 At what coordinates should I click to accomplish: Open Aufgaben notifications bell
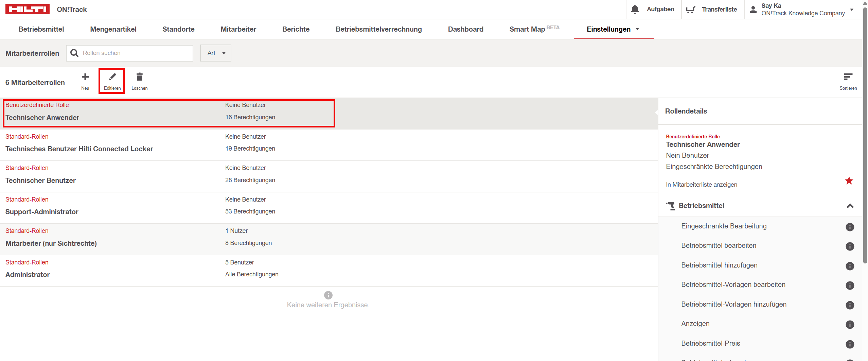(x=635, y=9)
